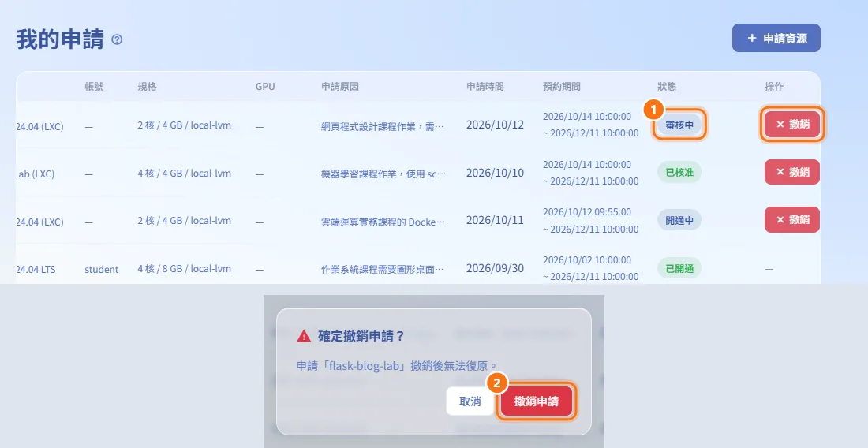Image resolution: width=868 pixels, height=448 pixels.
Task: Click the 我的申請 page heading
Action: (60, 39)
